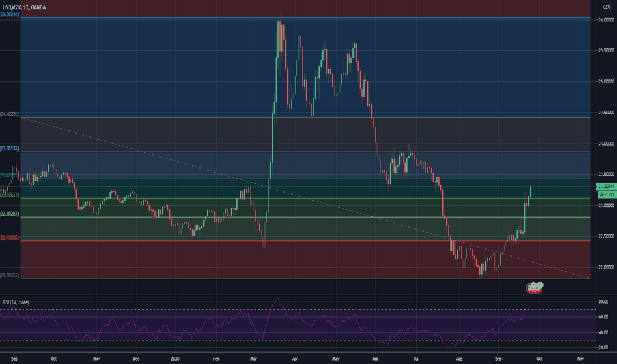Click the 22.50000 price axis value
617x364 pixels.
click(606, 236)
